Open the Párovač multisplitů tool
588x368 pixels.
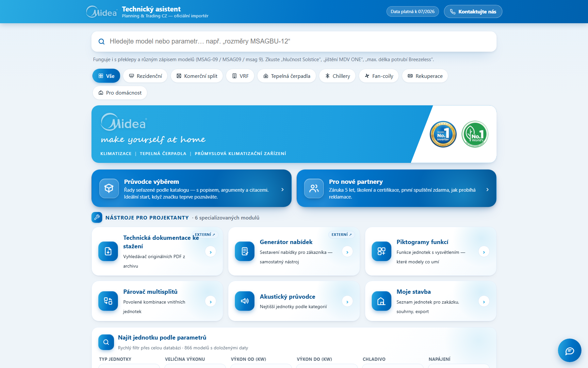pos(157,301)
